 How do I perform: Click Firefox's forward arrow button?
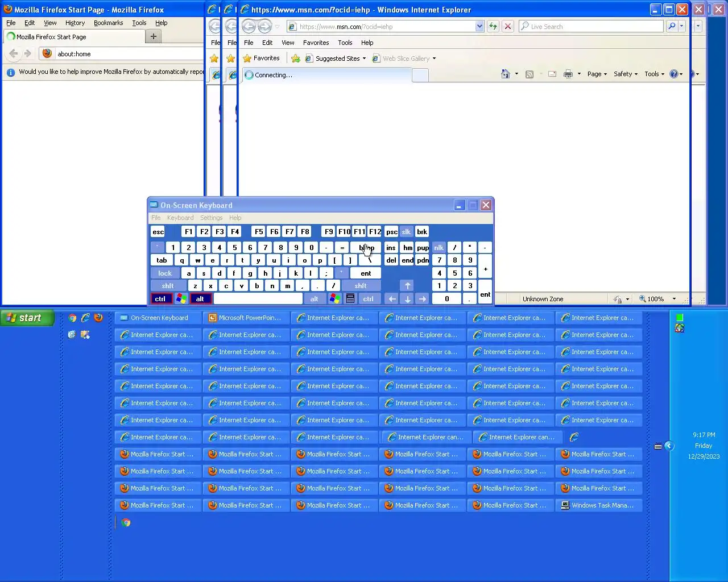coord(27,53)
